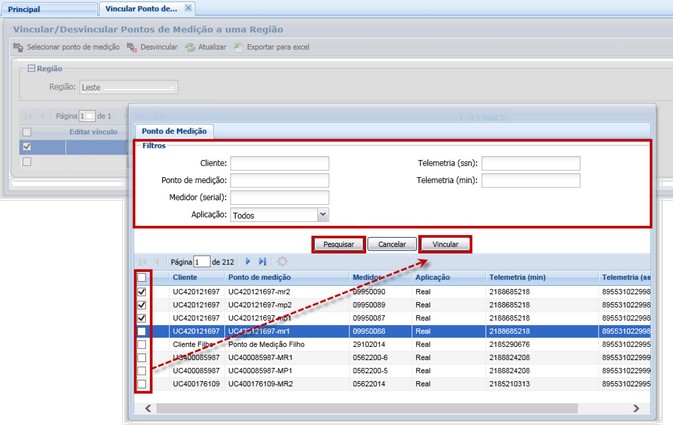Image resolution: width=673 pixels, height=425 pixels.
Task: Click the Desvincular toolbar icon
Action: click(132, 47)
